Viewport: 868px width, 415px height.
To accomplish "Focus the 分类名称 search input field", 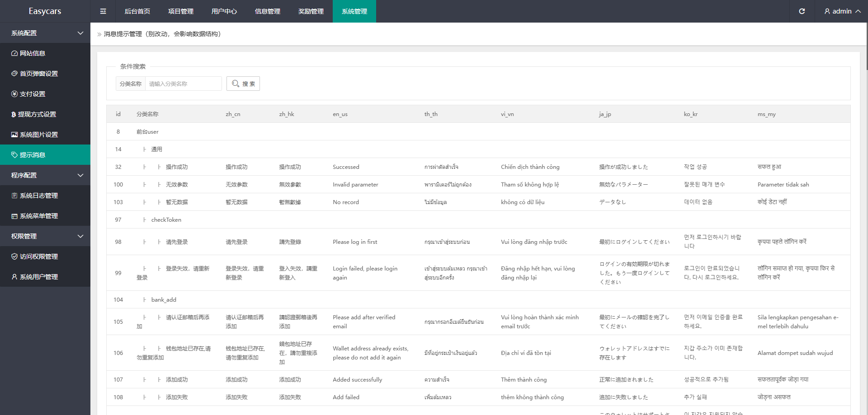I will 183,84.
